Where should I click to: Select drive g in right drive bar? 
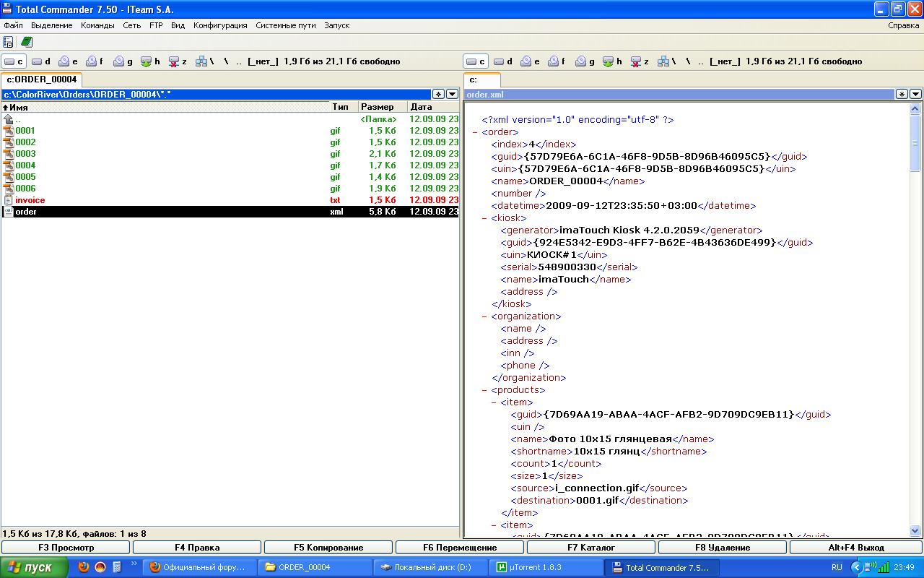585,61
